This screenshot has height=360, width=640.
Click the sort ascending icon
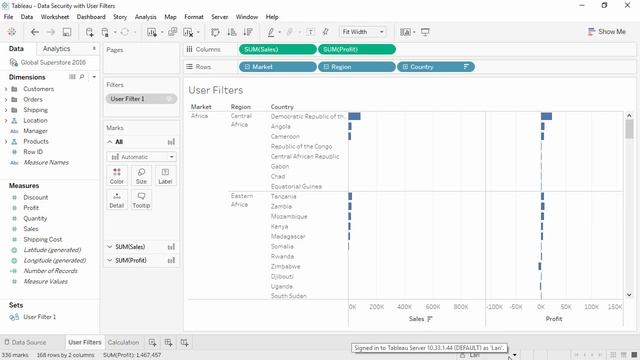coord(232,32)
